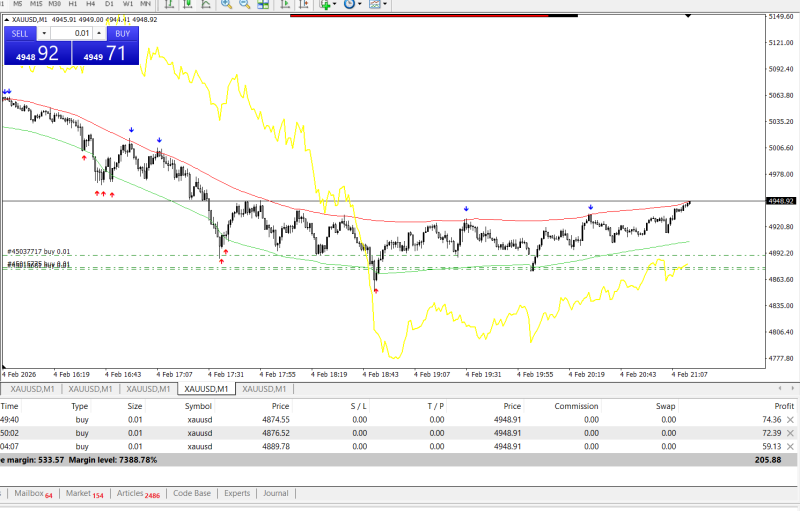Sort orders by Size column
800x511 pixels.
(x=135, y=406)
